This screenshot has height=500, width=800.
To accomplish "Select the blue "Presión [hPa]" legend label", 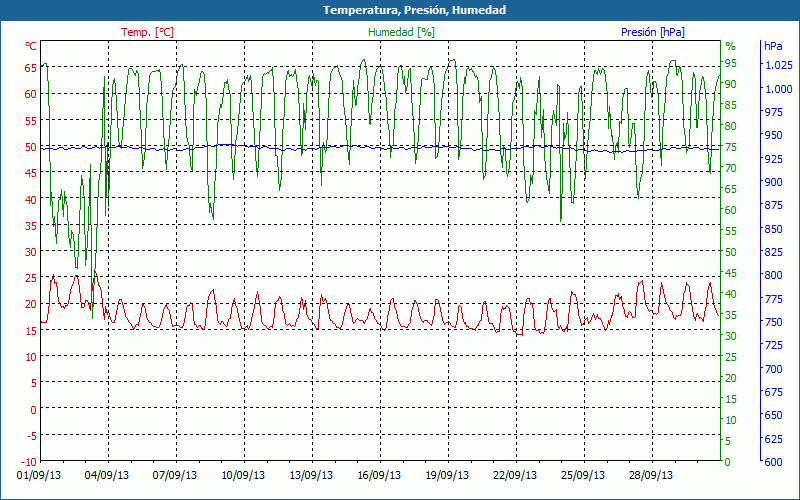I will [653, 32].
